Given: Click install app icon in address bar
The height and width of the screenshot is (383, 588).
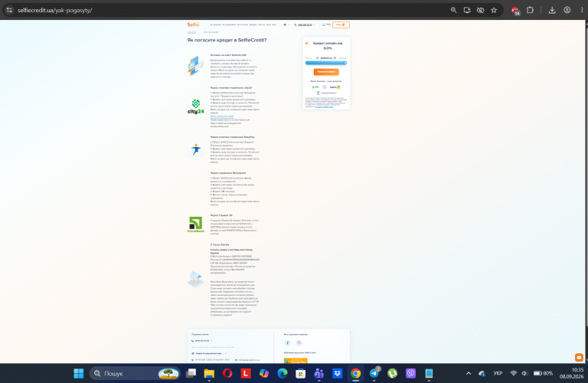Looking at the screenshot, I should tap(467, 10).
